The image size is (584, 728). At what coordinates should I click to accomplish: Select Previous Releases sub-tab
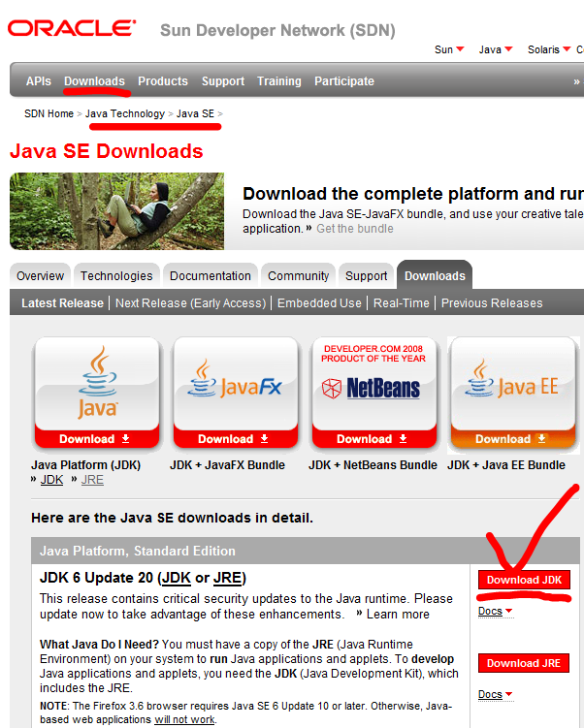click(492, 303)
